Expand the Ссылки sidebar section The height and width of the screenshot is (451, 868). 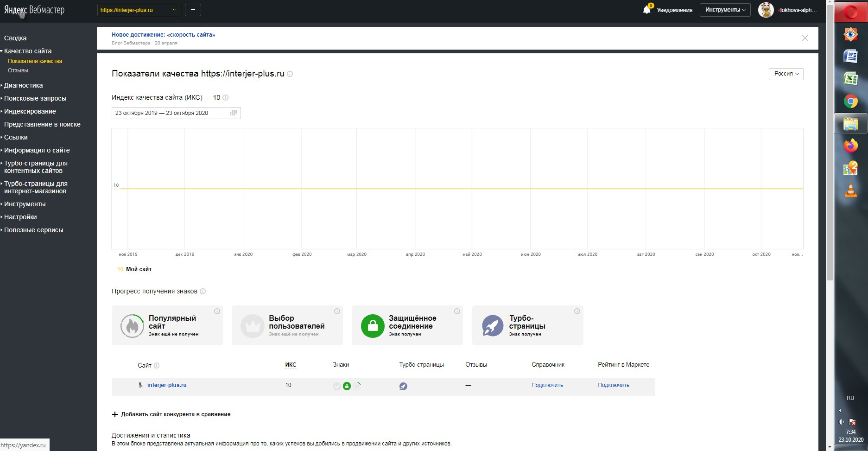pos(16,137)
